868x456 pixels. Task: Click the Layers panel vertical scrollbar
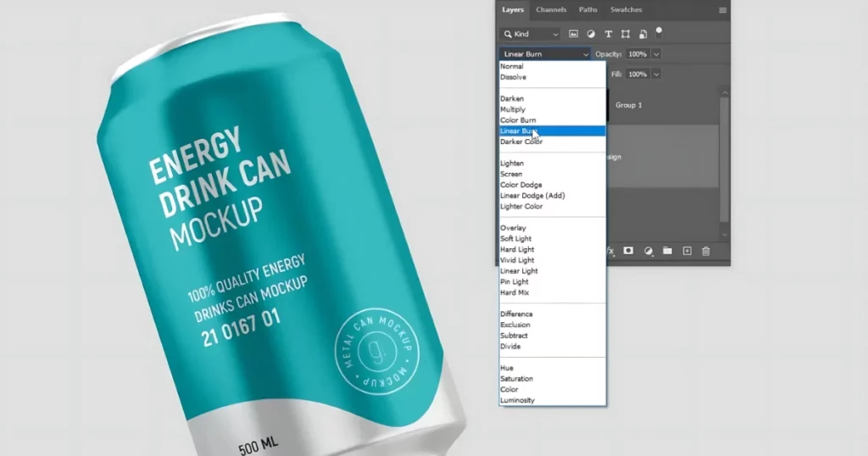[x=725, y=160]
